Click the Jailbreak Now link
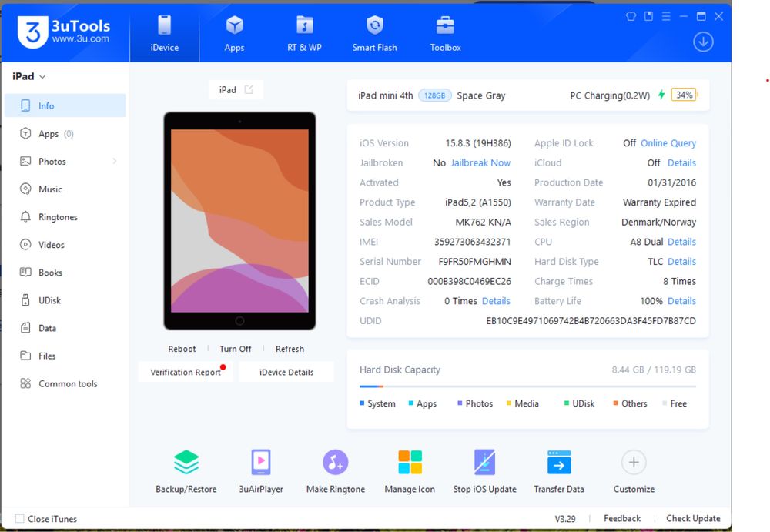770x532 pixels. (480, 162)
